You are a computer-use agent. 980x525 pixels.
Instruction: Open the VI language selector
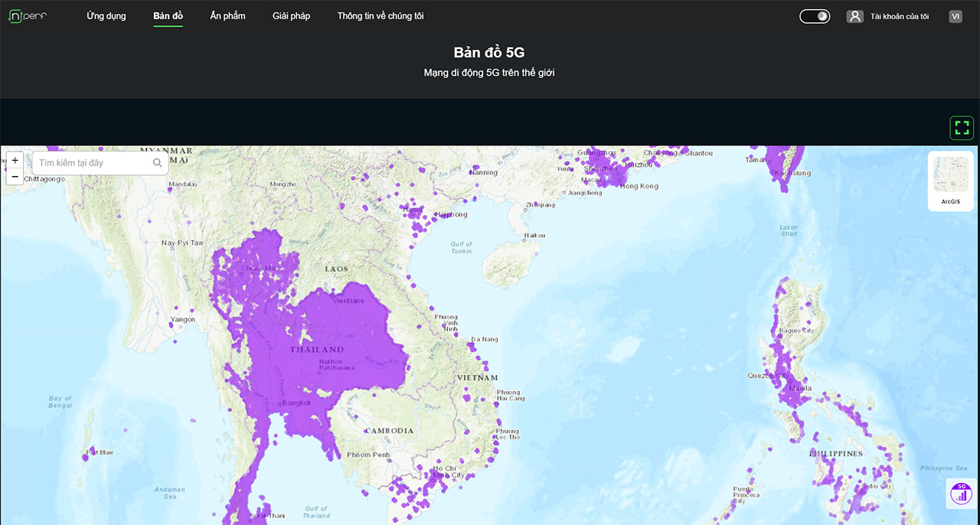click(955, 16)
